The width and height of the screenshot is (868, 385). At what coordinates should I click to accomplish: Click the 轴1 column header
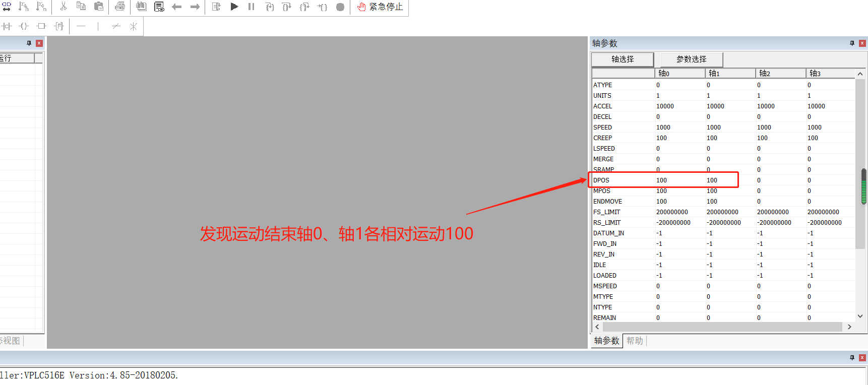[730, 74]
